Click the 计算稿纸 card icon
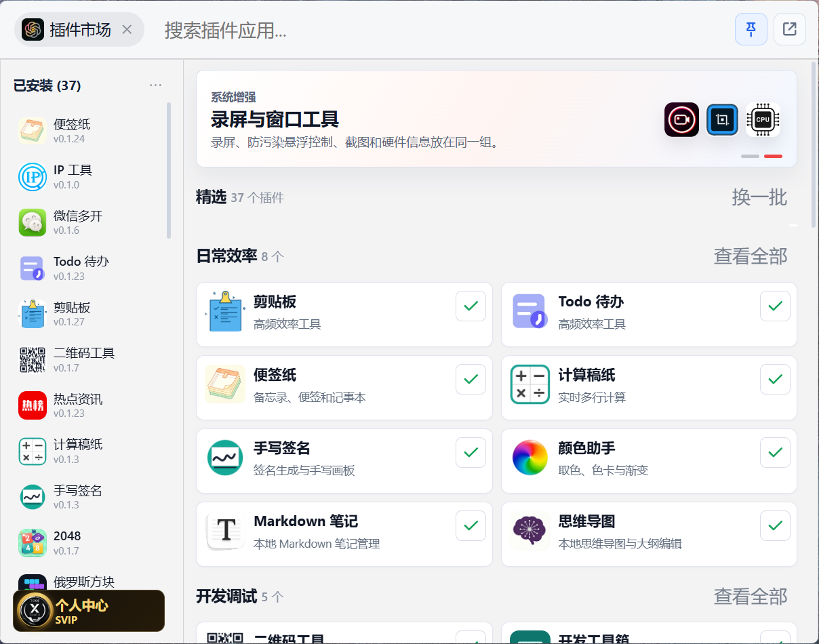 point(530,384)
